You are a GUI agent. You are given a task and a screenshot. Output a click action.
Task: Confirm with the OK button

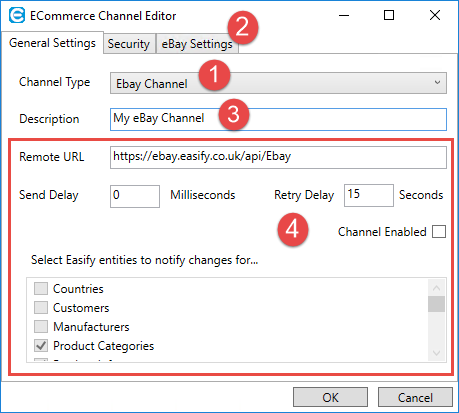(330, 397)
